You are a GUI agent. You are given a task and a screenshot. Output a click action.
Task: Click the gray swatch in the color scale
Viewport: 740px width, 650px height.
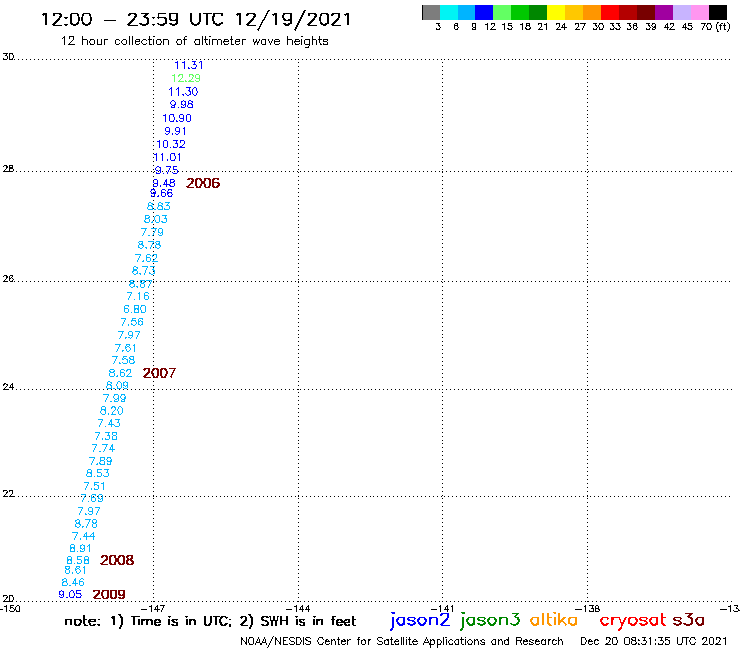pyautogui.click(x=431, y=12)
